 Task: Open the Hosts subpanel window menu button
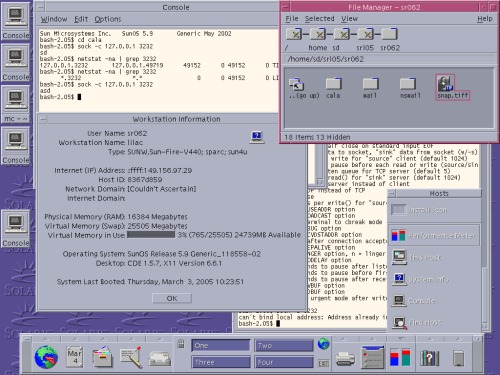(x=392, y=193)
